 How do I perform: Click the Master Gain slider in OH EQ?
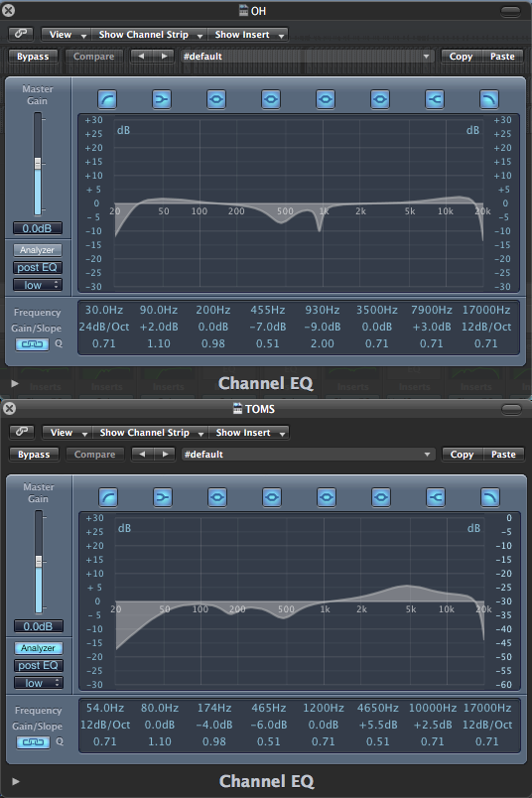[x=37, y=164]
